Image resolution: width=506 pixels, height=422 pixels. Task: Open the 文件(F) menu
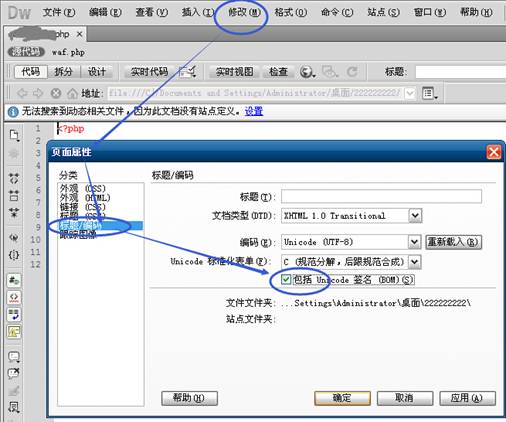pyautogui.click(x=59, y=13)
